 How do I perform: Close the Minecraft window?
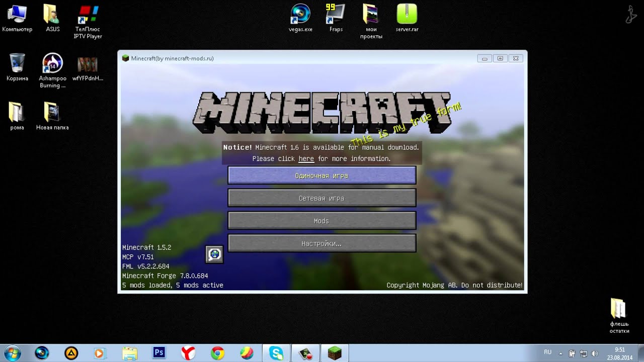pos(515,58)
